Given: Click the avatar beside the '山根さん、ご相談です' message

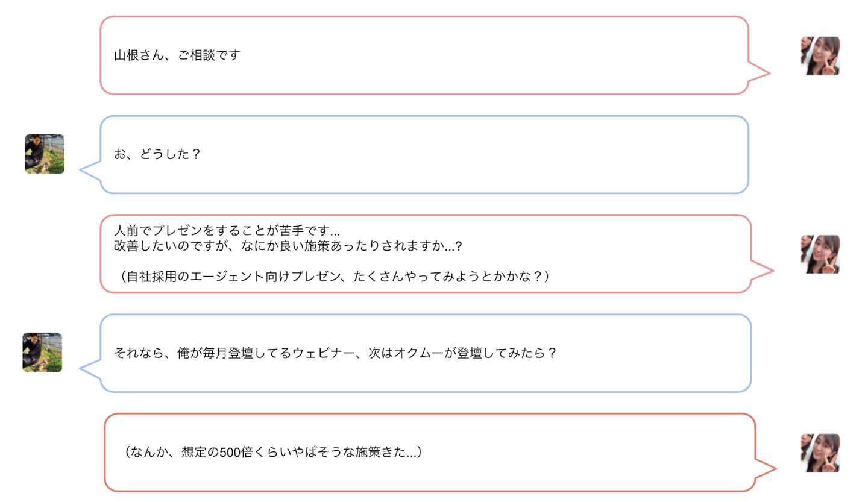Looking at the screenshot, I should [820, 56].
